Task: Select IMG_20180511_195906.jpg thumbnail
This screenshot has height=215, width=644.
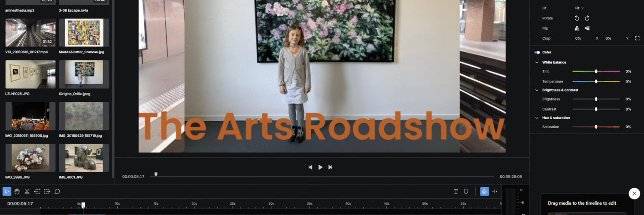Action: coord(30,116)
